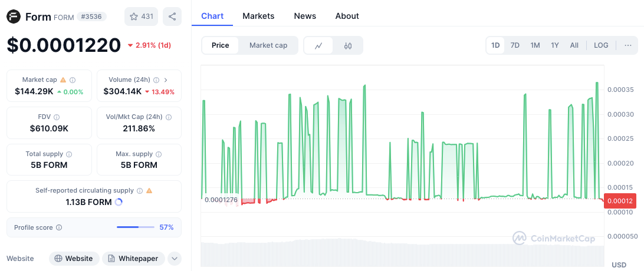The height and width of the screenshot is (271, 644).
Task: Click the Market cap warning triangle icon
Action: click(63, 80)
